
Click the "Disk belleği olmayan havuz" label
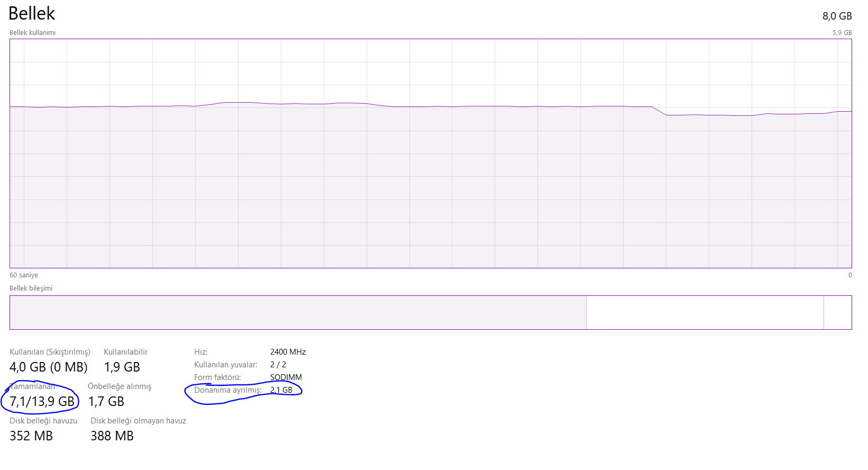point(138,421)
